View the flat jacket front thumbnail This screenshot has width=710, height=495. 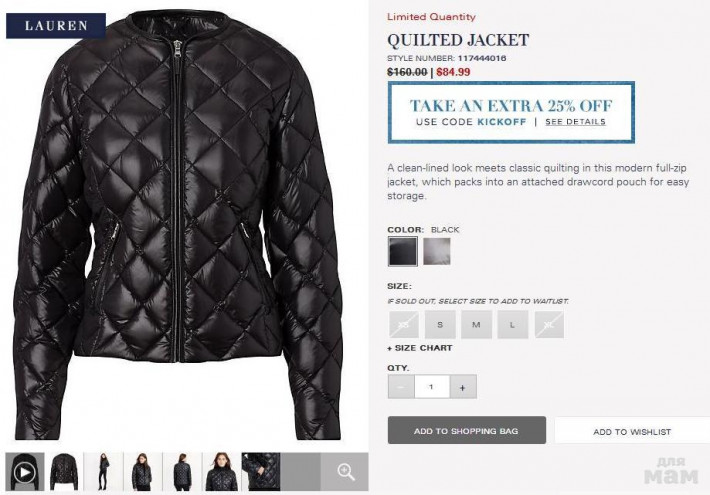pos(64,471)
